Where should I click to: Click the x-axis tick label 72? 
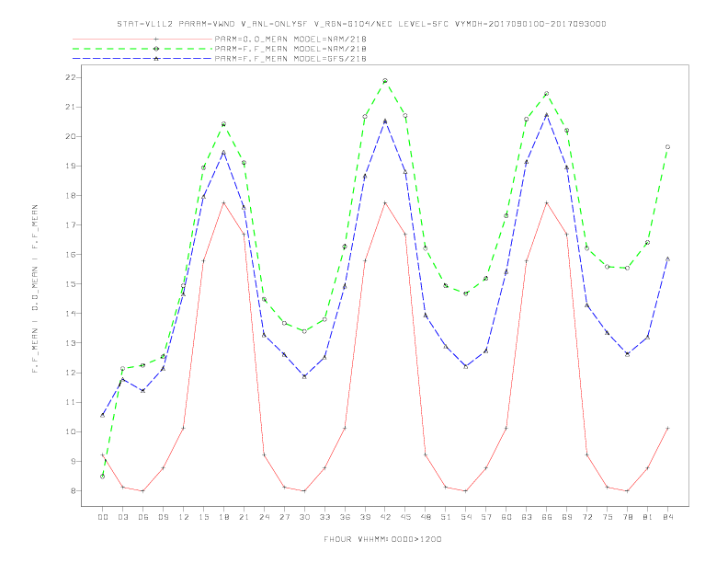click(587, 517)
